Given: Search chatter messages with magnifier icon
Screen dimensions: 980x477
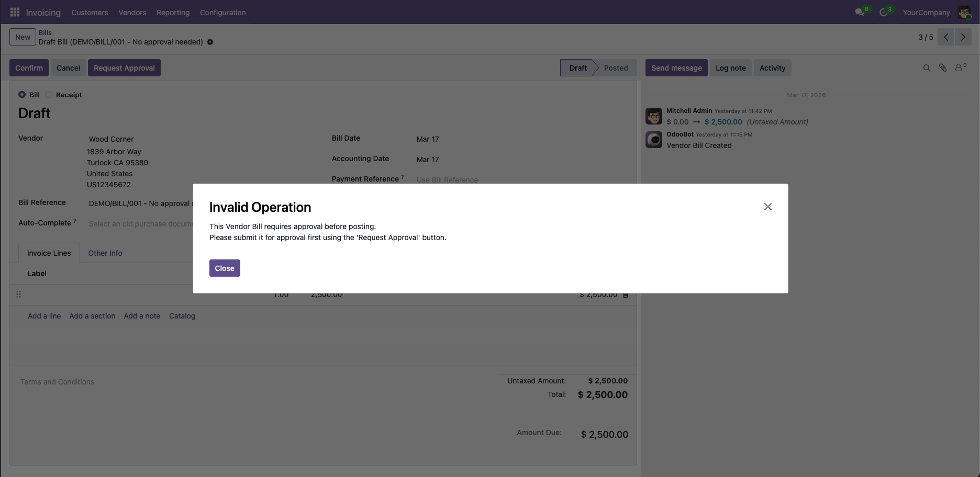Looking at the screenshot, I should 927,68.
